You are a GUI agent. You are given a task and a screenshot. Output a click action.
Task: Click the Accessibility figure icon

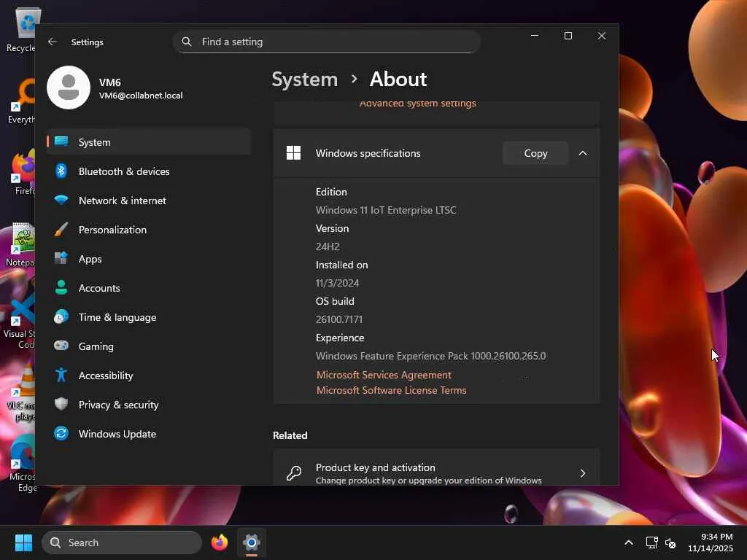point(61,376)
